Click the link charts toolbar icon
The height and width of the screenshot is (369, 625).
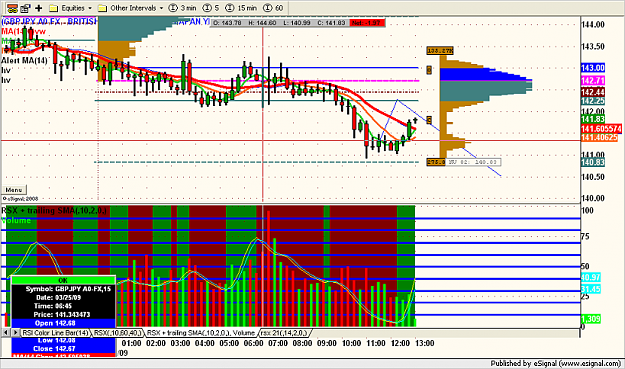[12, 8]
